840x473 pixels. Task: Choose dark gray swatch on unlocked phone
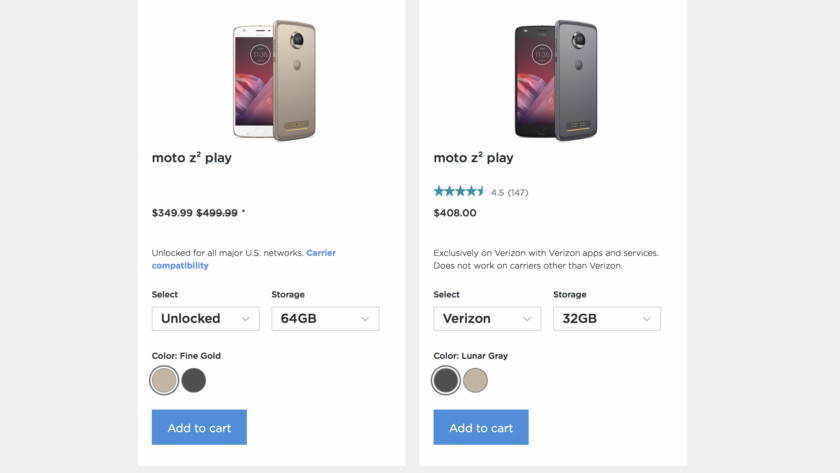tap(194, 380)
